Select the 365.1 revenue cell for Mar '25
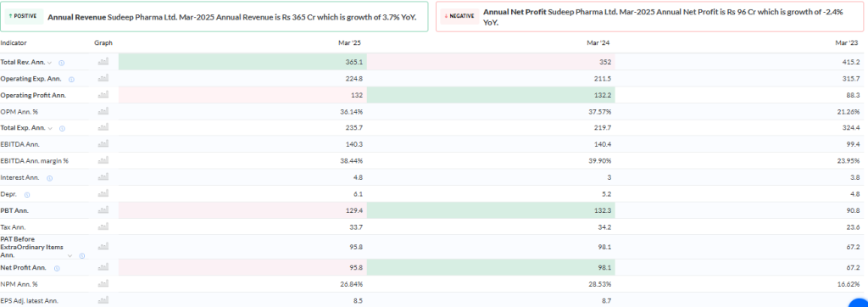The image size is (868, 307). pos(242,62)
